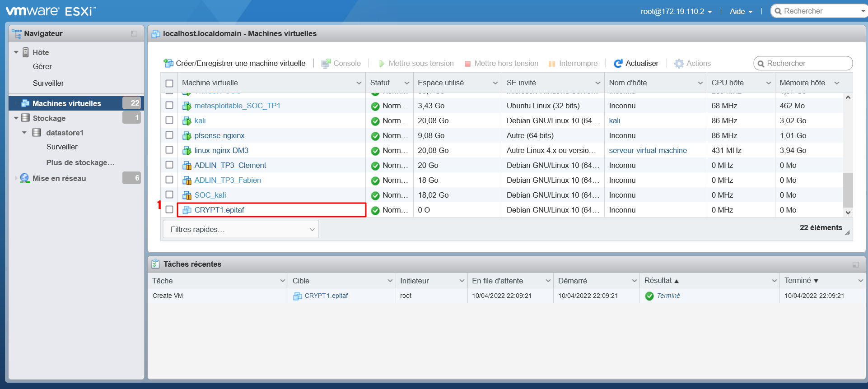Select the pfsense-ngxinx checkbox
Image resolution: width=868 pixels, height=389 pixels.
[169, 135]
